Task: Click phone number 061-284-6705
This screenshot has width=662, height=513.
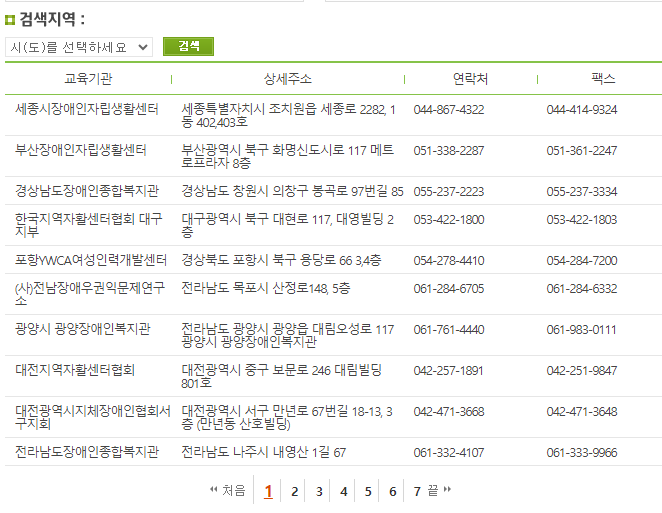Action: coord(449,289)
